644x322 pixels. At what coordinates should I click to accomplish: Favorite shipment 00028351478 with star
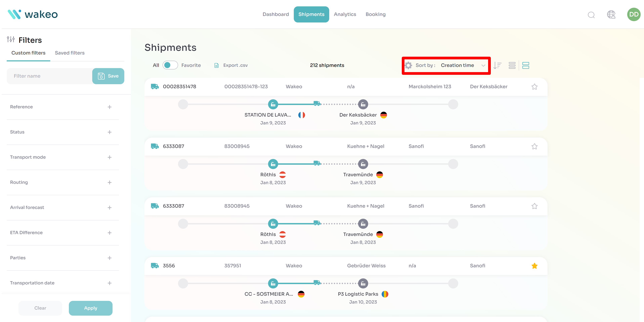[534, 87]
